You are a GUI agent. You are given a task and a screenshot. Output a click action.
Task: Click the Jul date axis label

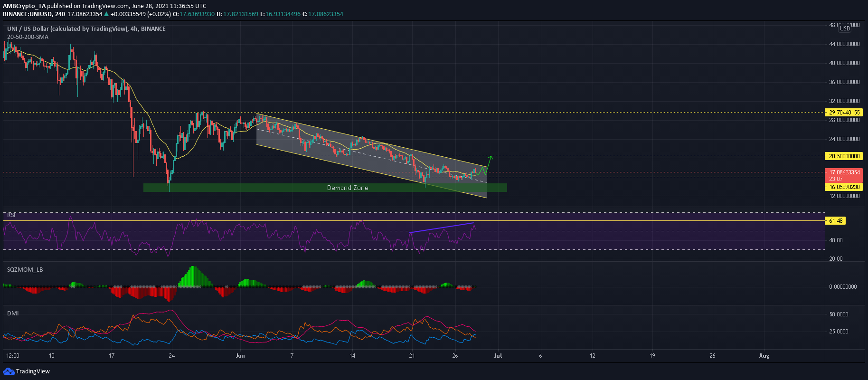click(x=498, y=355)
